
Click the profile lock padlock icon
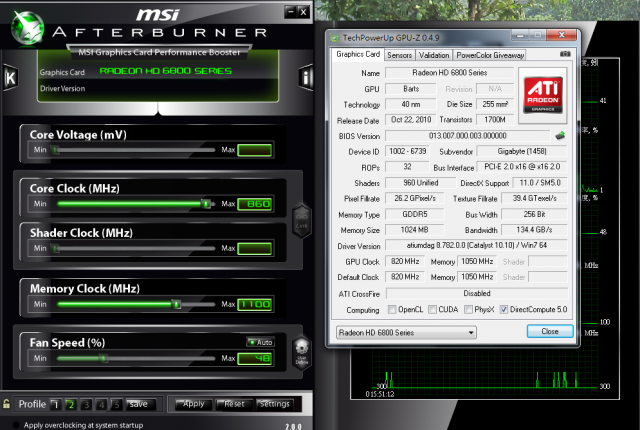pyautogui.click(x=6, y=404)
